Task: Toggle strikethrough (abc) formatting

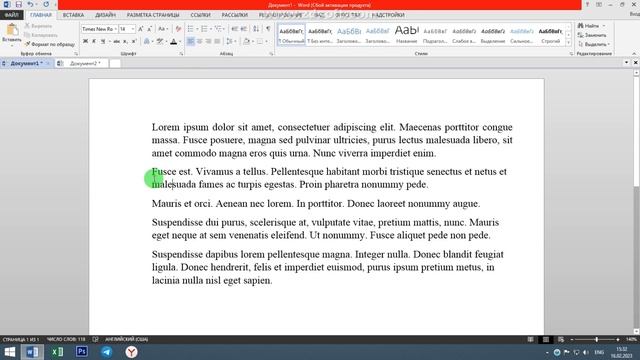Action: click(117, 41)
